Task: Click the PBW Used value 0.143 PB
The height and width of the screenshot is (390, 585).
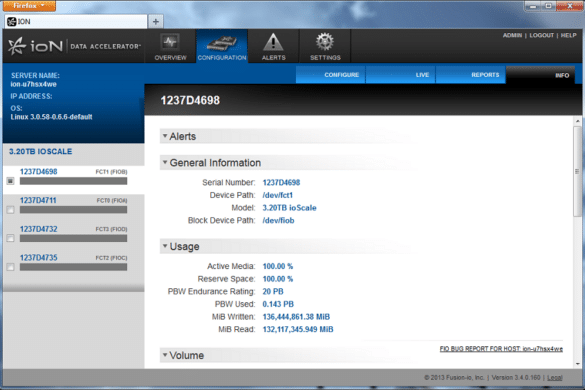Action: pyautogui.click(x=278, y=304)
